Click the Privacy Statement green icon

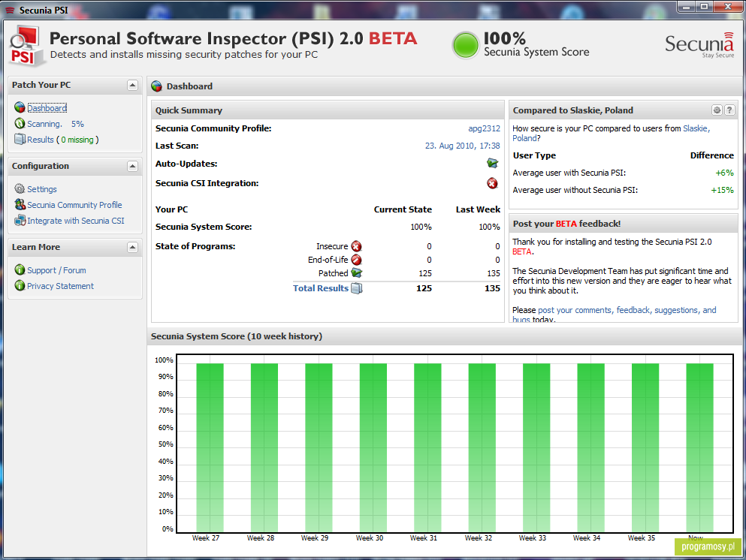[20, 286]
